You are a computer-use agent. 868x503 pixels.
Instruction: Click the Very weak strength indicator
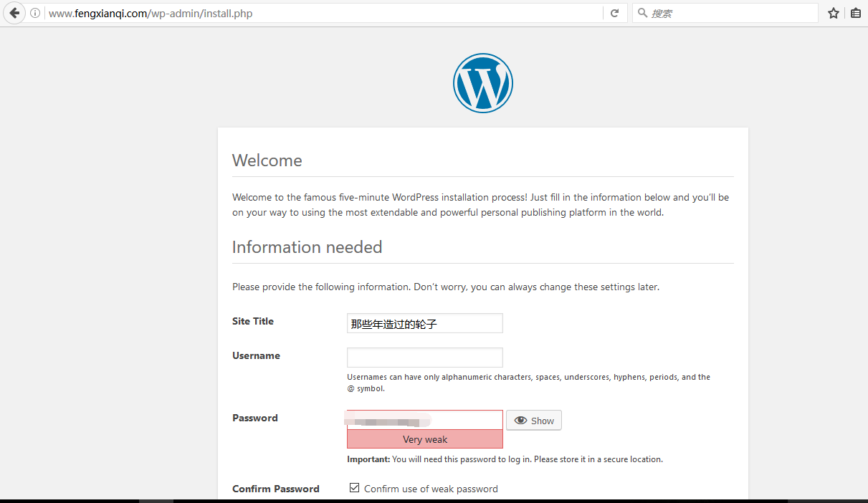[x=425, y=439]
